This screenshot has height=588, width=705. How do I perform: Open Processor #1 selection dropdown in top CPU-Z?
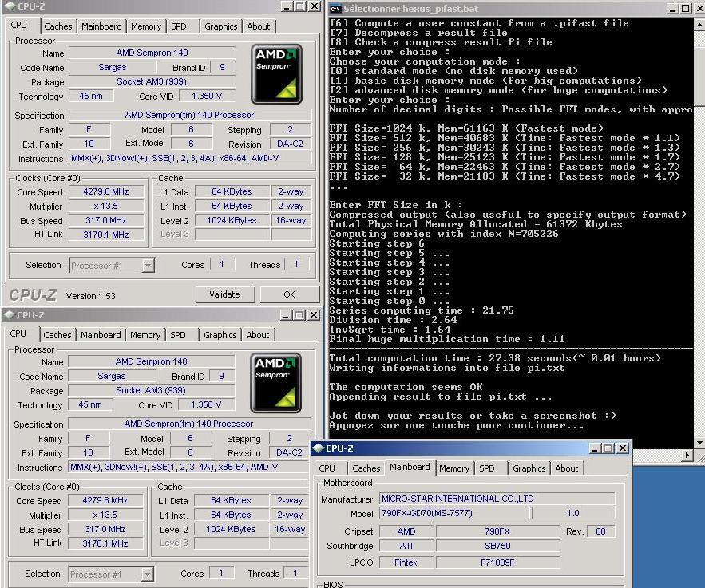pos(148,266)
